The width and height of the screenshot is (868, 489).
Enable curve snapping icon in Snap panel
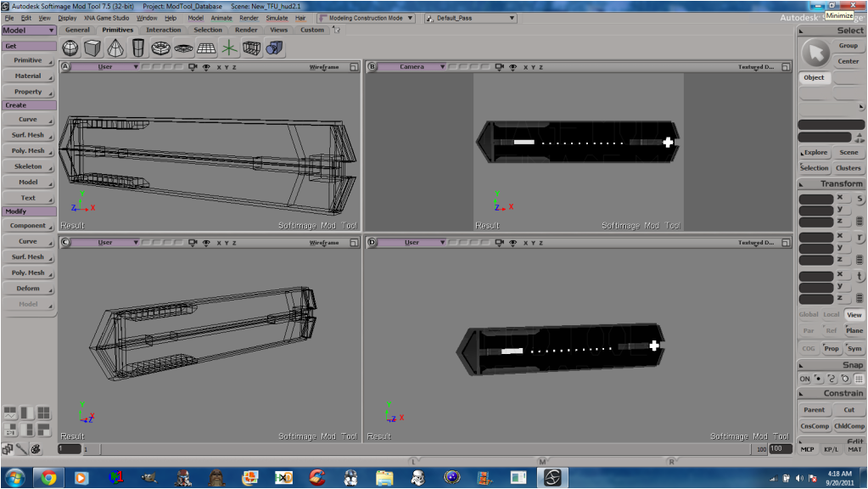coord(832,379)
